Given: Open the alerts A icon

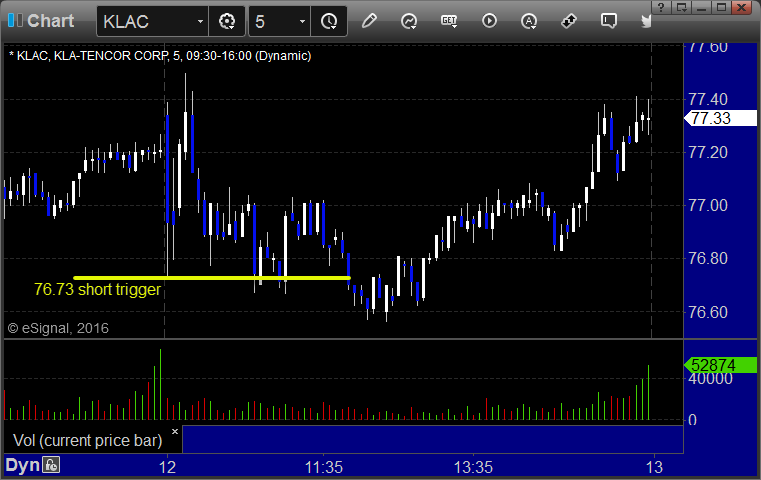Looking at the screenshot, I should (529, 21).
